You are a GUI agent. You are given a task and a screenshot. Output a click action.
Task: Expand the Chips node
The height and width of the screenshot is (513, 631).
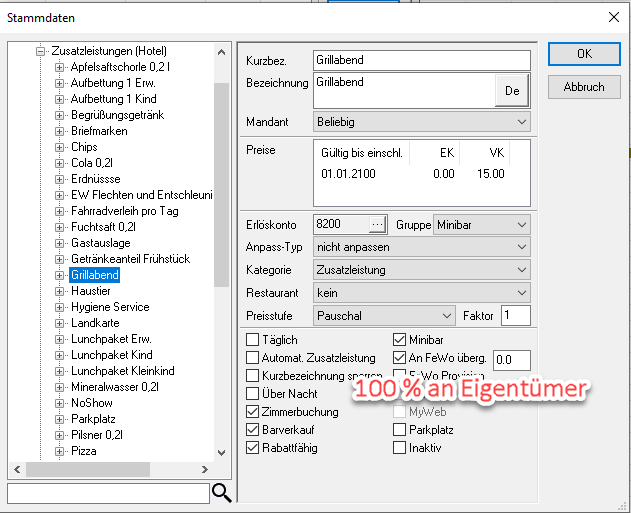pyautogui.click(x=59, y=147)
